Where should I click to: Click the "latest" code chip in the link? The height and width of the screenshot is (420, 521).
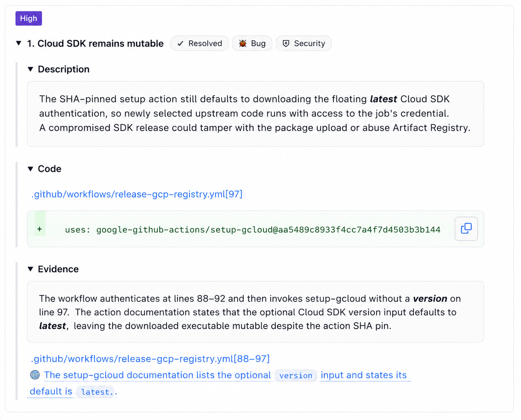(95, 392)
